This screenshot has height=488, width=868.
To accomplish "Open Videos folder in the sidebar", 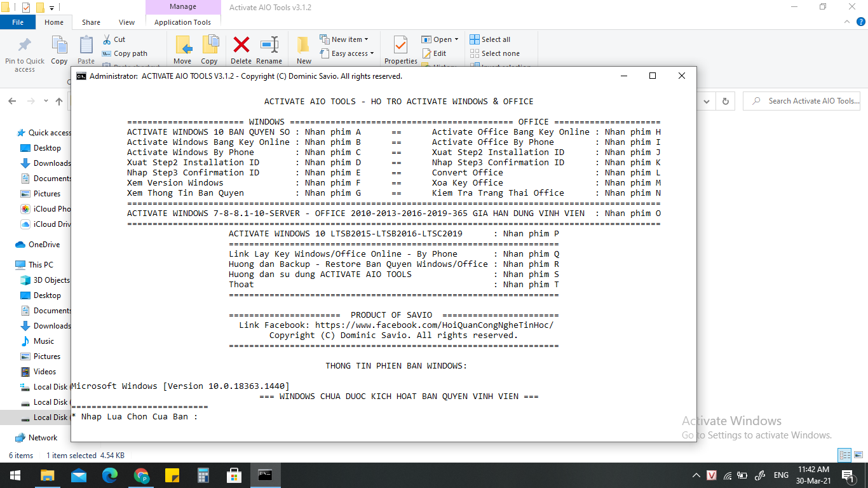I will click(x=38, y=372).
